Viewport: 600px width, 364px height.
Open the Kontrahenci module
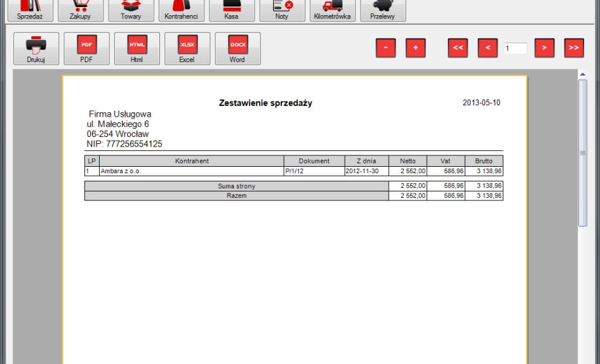click(x=181, y=10)
